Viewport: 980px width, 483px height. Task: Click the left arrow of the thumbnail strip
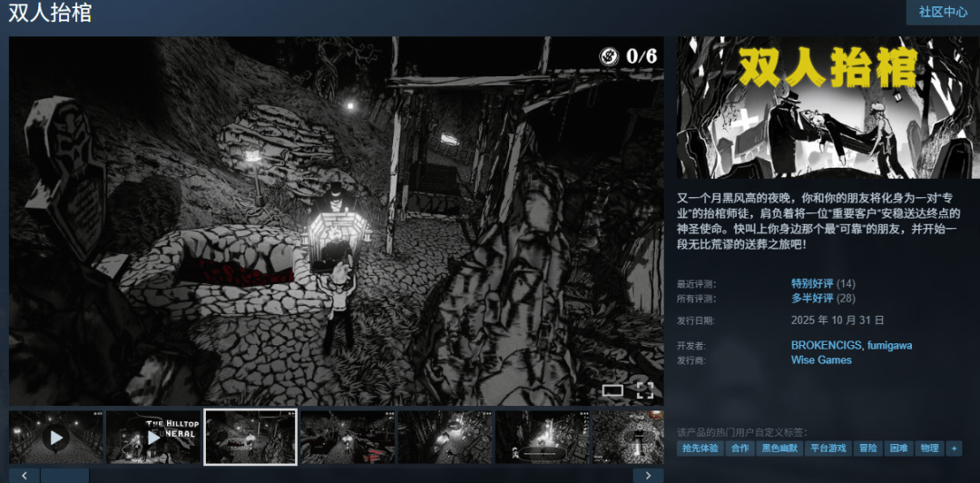(x=24, y=475)
